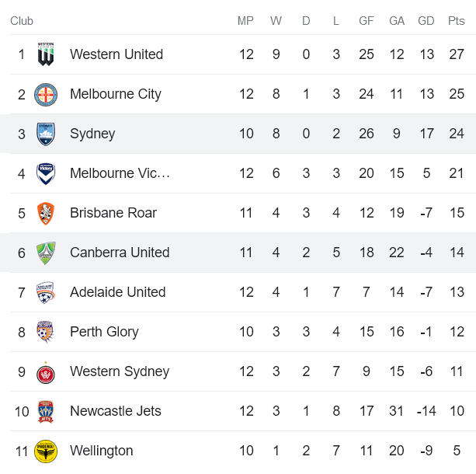
Task: Click the Melbourne City club logo
Action: point(46,94)
